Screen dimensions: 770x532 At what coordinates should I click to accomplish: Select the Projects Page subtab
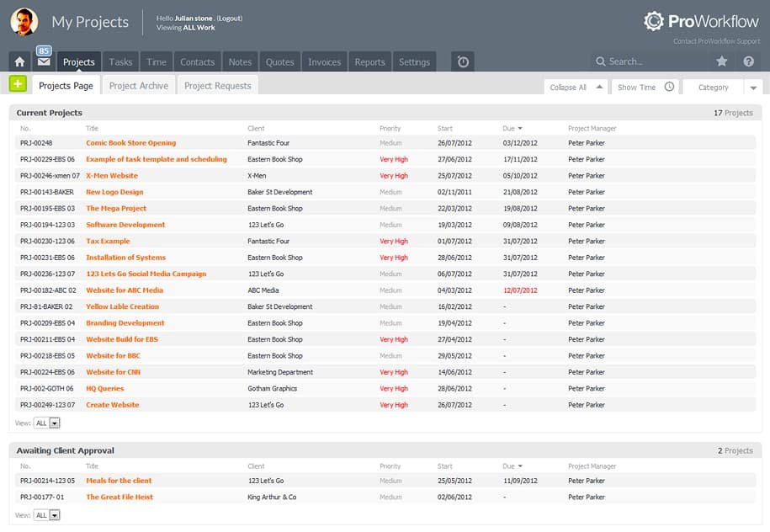click(x=66, y=86)
